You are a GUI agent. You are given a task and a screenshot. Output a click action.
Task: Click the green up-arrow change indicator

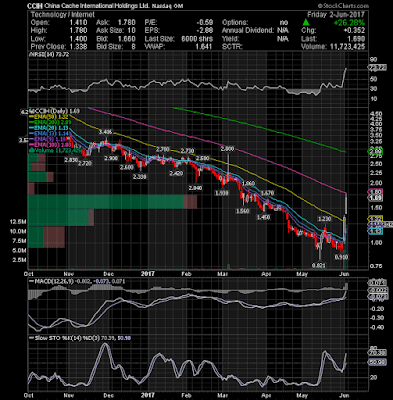point(306,23)
